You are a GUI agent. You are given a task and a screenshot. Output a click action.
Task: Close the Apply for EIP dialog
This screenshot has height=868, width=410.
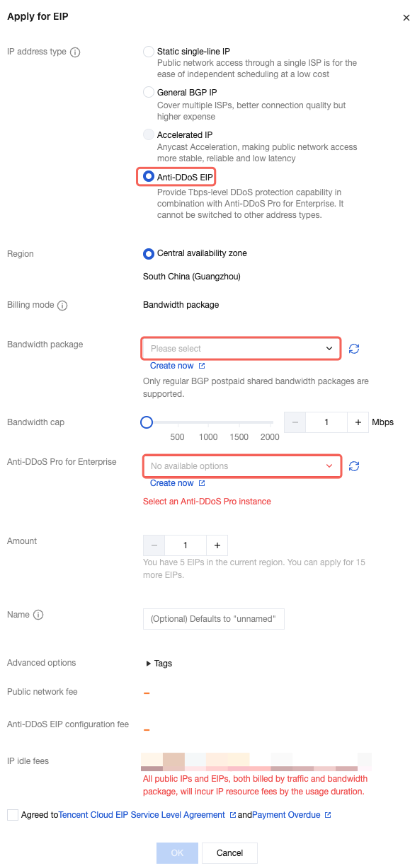point(406,18)
